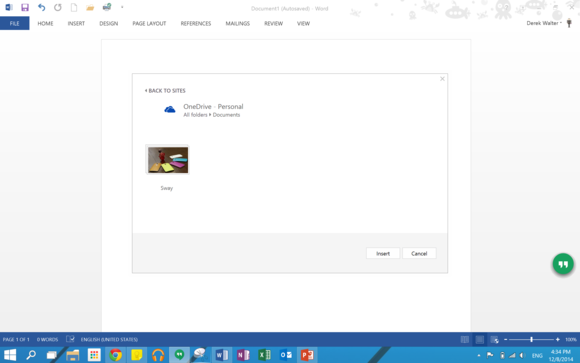Zoom out with the minus button
The image size is (580, 363).
tap(506, 339)
